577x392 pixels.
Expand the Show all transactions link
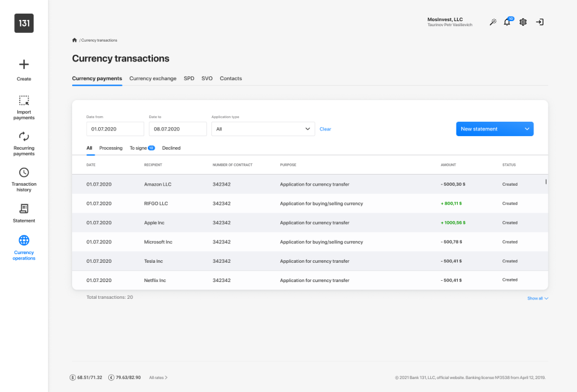(x=538, y=298)
